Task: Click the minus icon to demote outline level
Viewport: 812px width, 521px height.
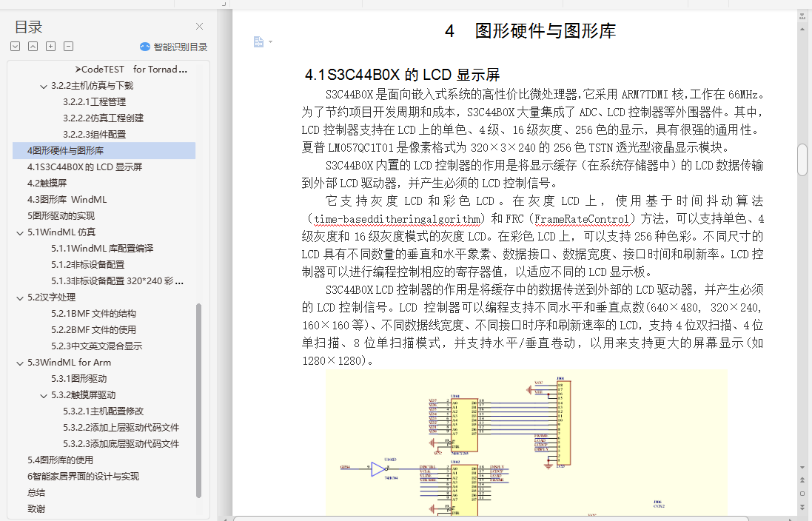Action: click(x=68, y=47)
